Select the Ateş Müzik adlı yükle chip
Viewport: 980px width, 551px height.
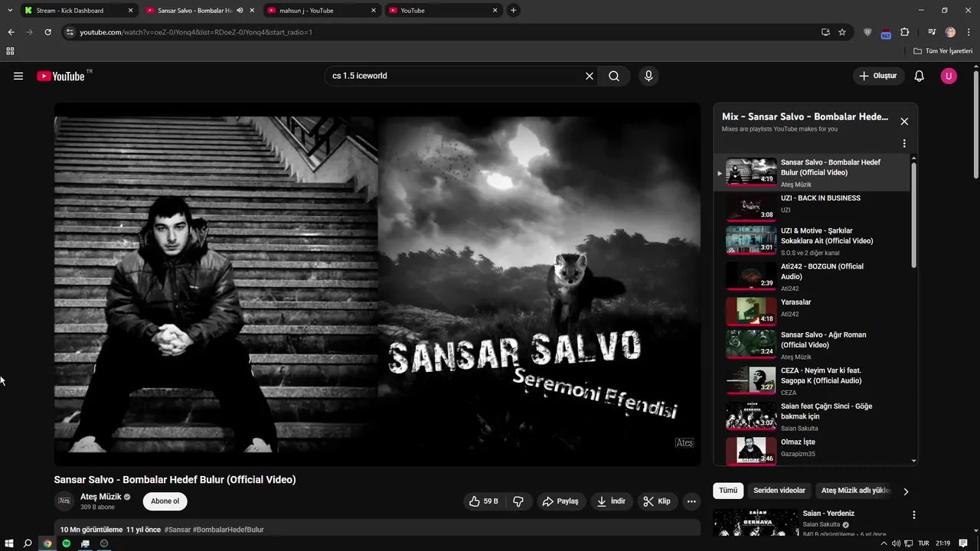(855, 491)
